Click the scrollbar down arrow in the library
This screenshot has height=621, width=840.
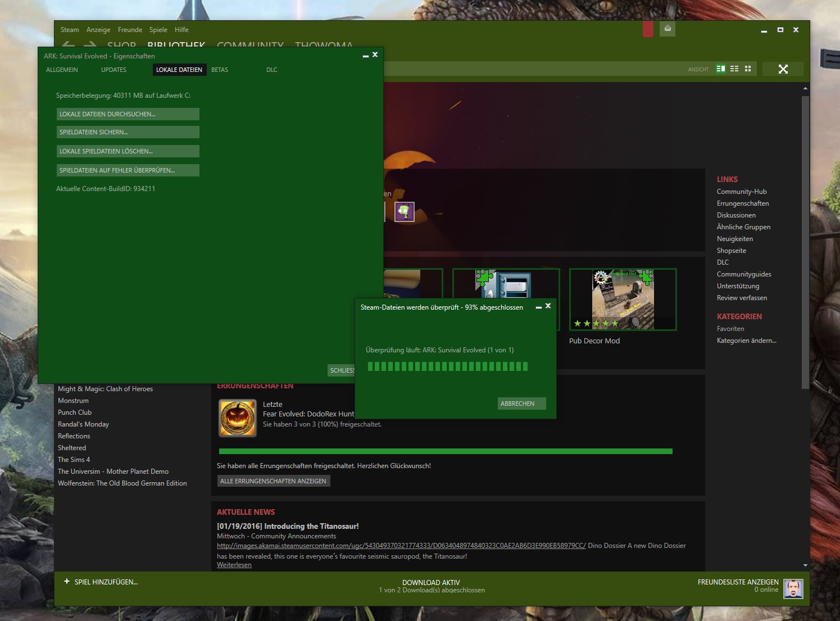805,565
